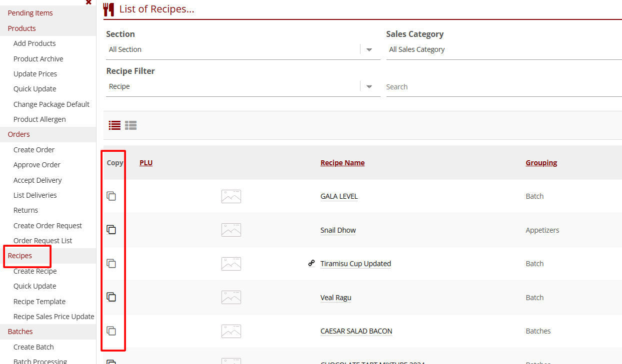622x364 pixels.
Task: Sort recipes by Grouping header
Action: pos(541,163)
